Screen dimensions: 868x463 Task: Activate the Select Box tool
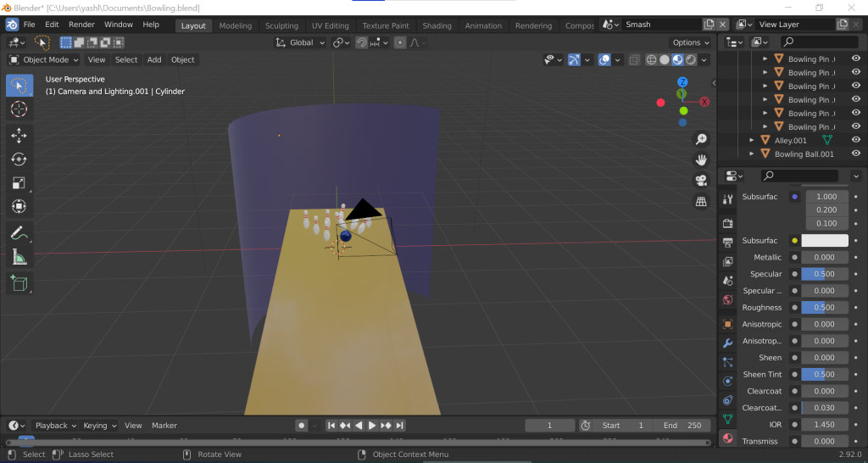tap(19, 86)
